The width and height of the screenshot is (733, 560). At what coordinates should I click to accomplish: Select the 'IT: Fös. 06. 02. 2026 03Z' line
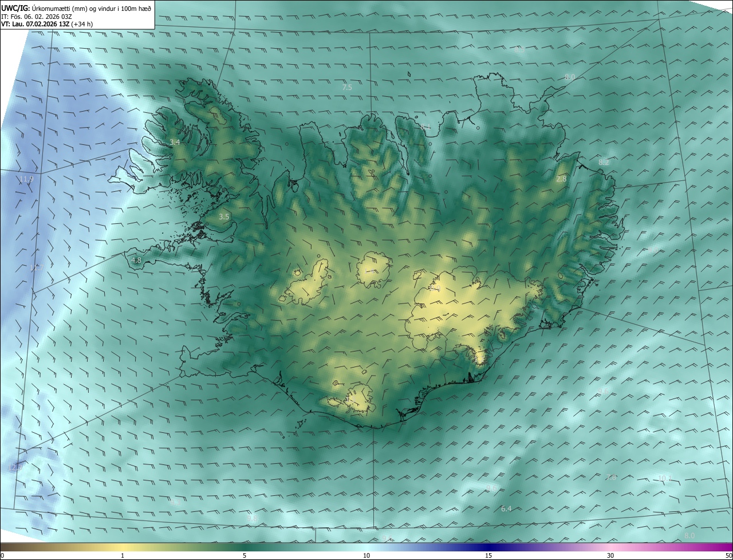[38, 16]
